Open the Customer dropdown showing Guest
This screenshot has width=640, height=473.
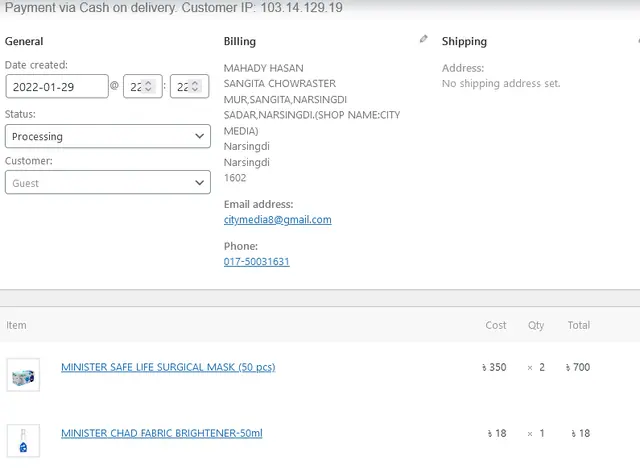pyautogui.click(x=108, y=182)
